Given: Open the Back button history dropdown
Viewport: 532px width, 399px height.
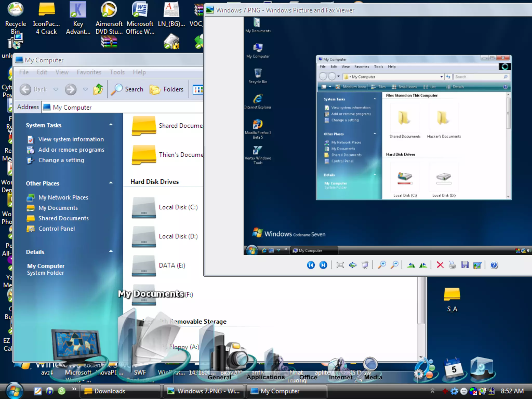Looking at the screenshot, I should 56,89.
